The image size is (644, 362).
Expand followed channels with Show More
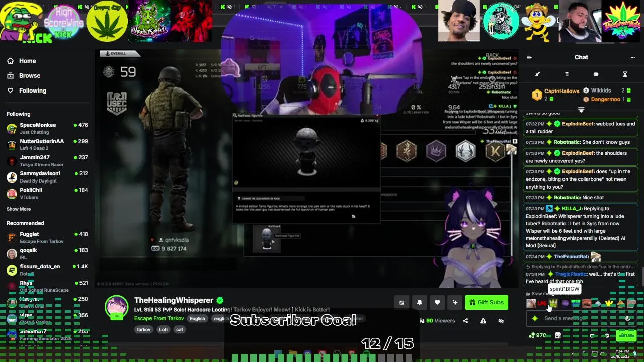coord(19,209)
